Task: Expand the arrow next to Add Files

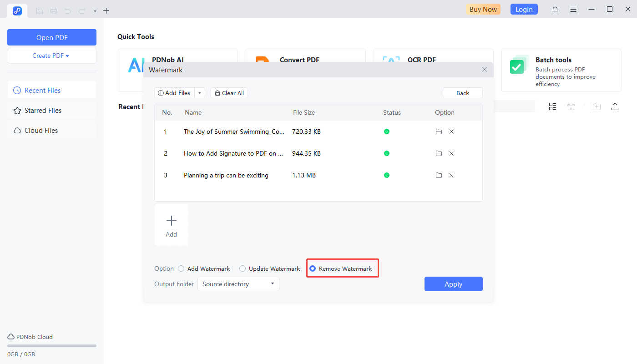Action: 199,92
